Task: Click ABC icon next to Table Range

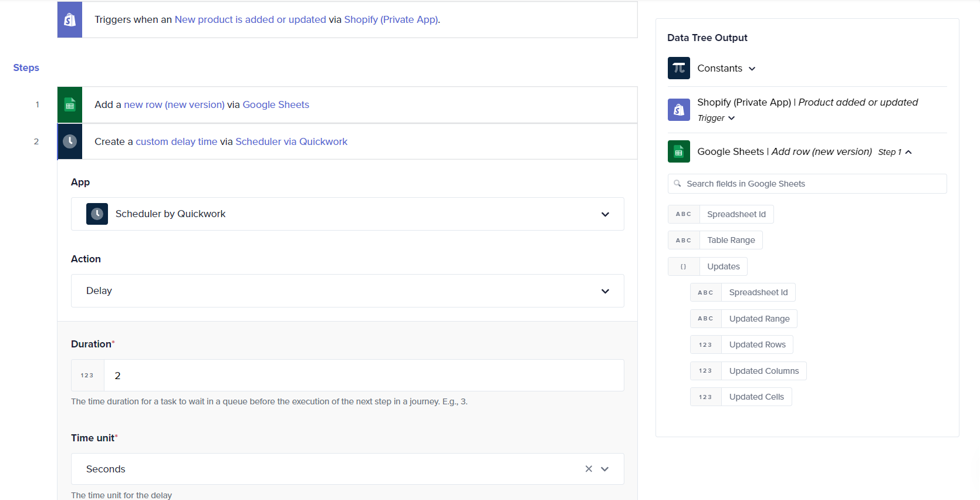Action: (x=684, y=240)
